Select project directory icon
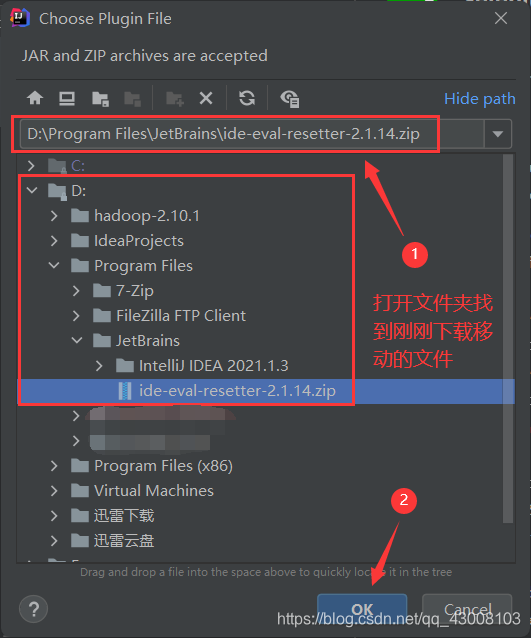 (x=100, y=98)
